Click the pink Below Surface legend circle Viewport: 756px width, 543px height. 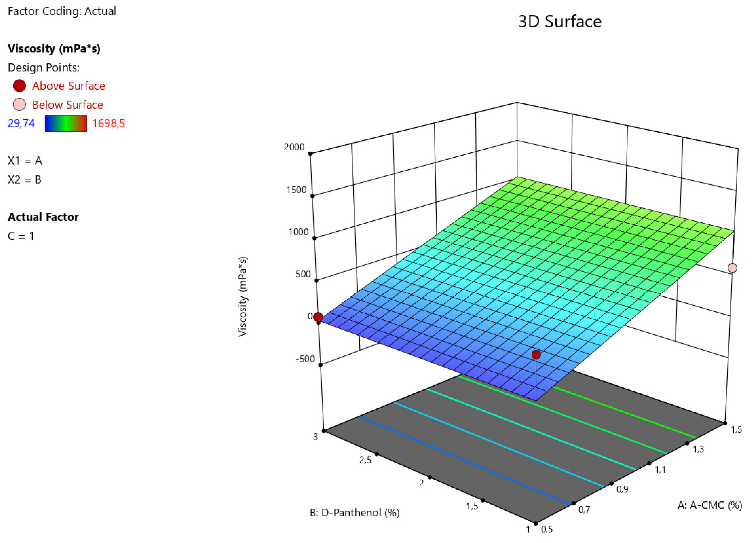click(x=19, y=105)
